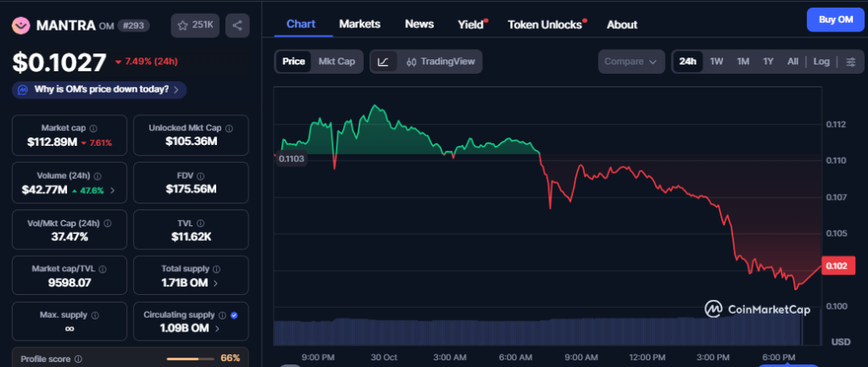Open the Chart tab
Image resolution: width=868 pixels, height=367 pixels.
(301, 25)
